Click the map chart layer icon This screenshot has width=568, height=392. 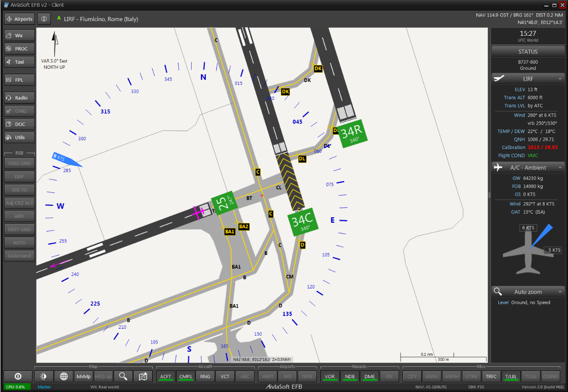point(143,376)
